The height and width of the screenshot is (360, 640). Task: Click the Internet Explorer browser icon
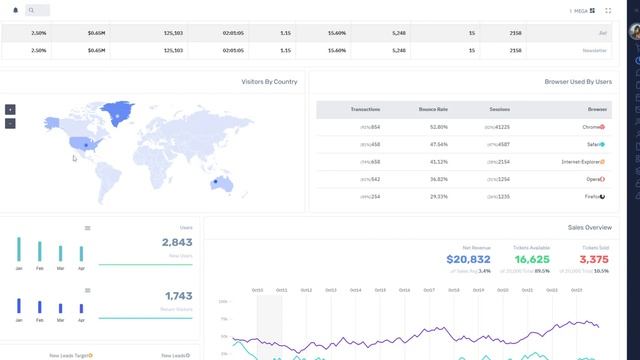pyautogui.click(x=602, y=162)
